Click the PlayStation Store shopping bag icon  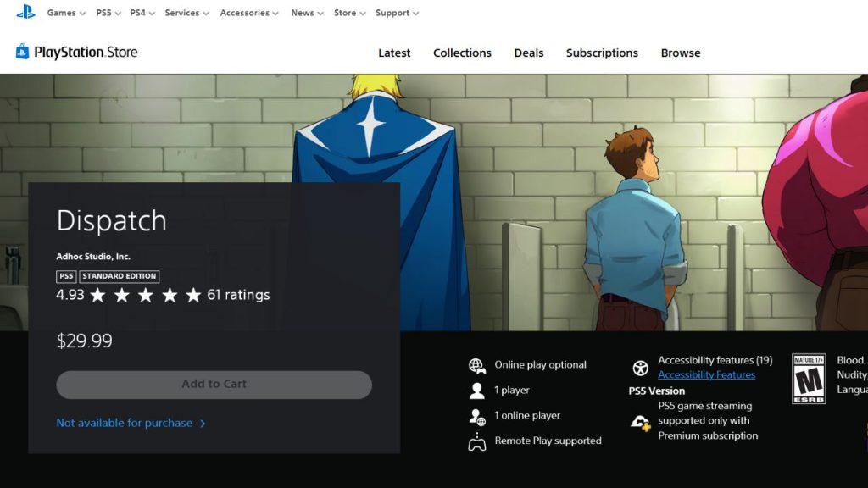pos(22,52)
